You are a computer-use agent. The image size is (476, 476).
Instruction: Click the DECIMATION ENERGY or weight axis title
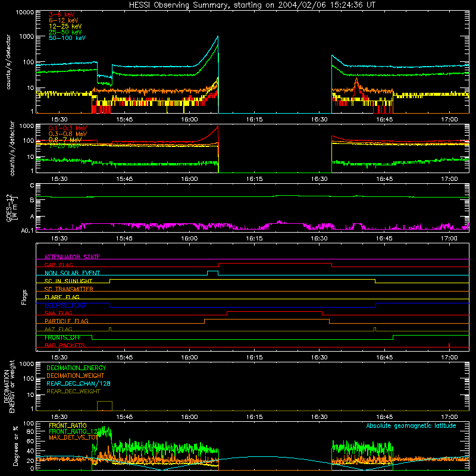tap(9, 386)
